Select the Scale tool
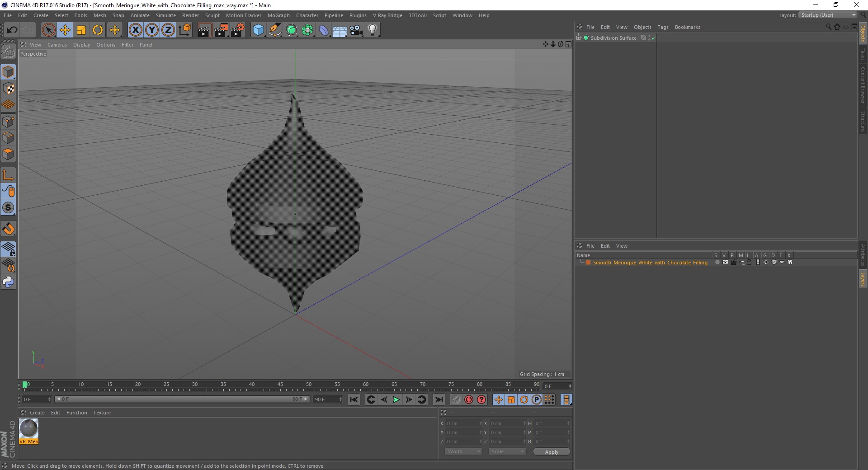Viewport: 868px width, 470px height. [x=81, y=30]
